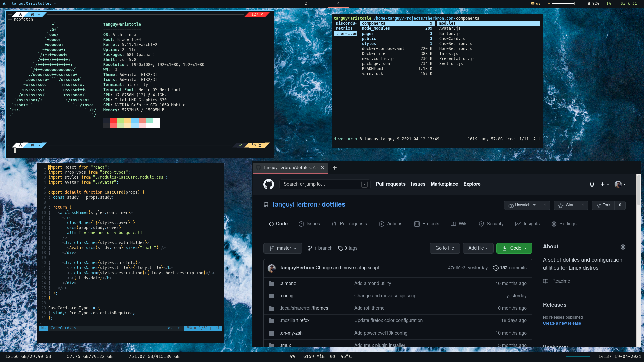This screenshot has width=644, height=362.
Task: Open the user avatar menu in GitHub
Action: [x=620, y=184]
